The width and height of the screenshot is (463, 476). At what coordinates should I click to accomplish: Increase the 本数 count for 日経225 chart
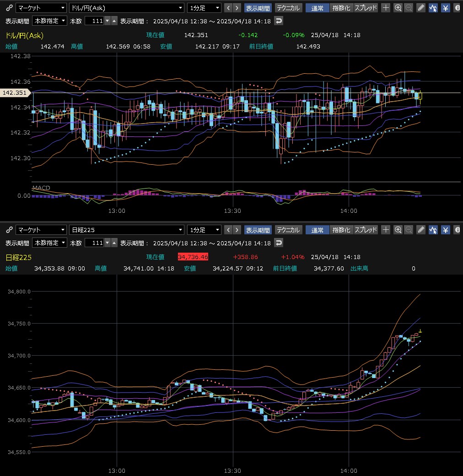114,243
